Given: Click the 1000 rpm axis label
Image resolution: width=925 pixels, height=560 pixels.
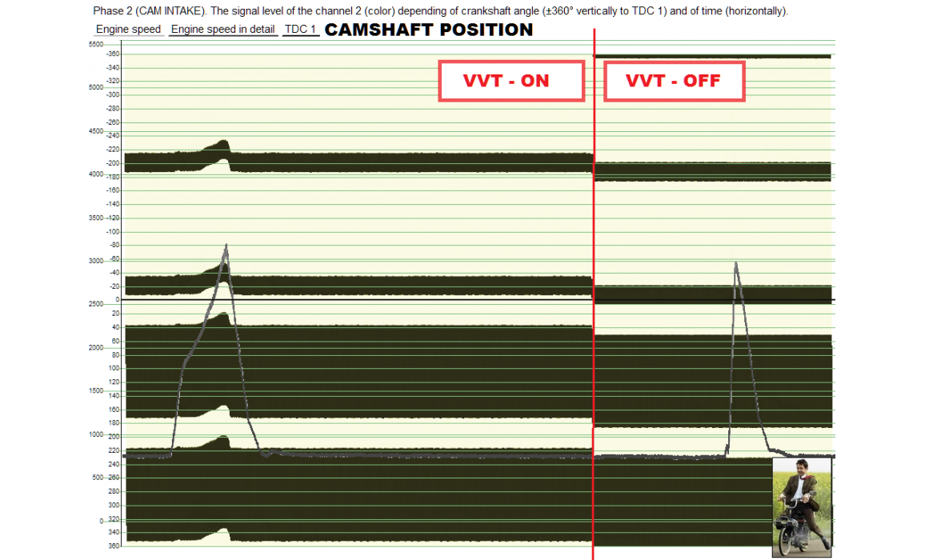Looking at the screenshot, I should tap(96, 434).
